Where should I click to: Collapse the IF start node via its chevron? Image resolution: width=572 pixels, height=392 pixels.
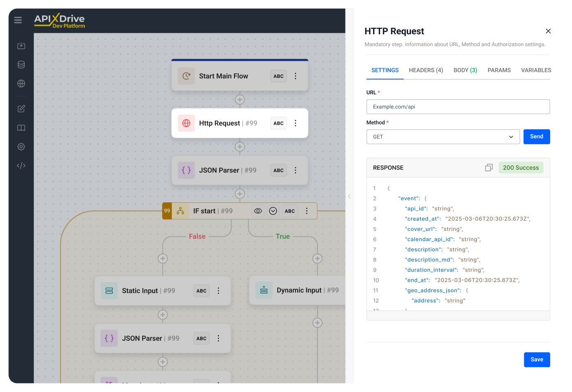coord(273,211)
